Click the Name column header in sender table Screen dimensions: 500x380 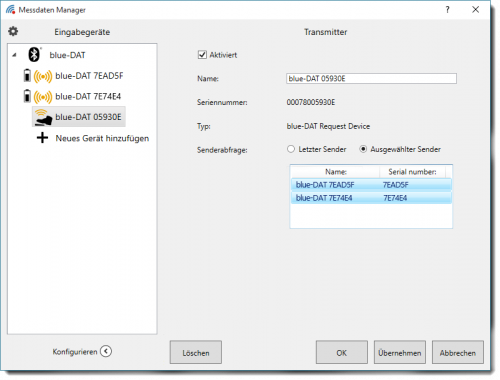[336, 172]
